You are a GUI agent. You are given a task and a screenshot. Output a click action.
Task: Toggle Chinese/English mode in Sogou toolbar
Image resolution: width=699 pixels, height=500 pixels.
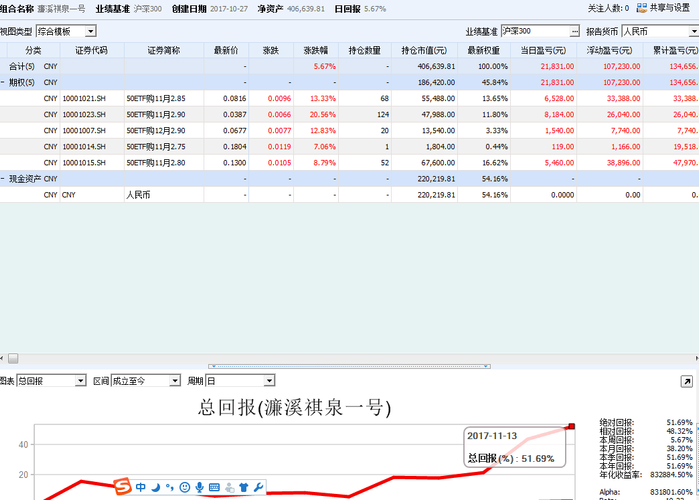(140, 487)
